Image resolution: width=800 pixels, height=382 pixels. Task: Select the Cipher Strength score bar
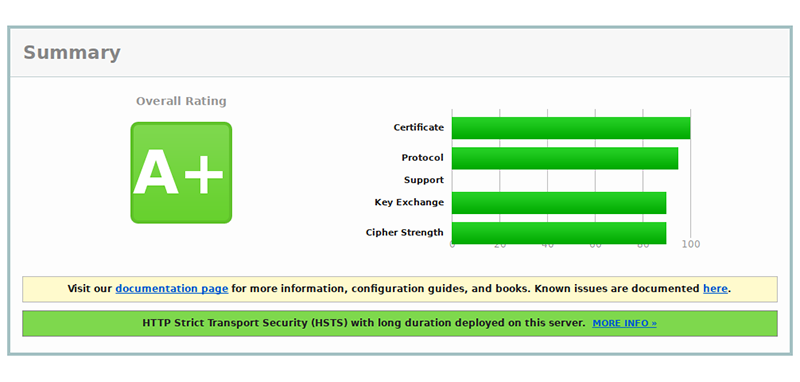click(x=559, y=233)
